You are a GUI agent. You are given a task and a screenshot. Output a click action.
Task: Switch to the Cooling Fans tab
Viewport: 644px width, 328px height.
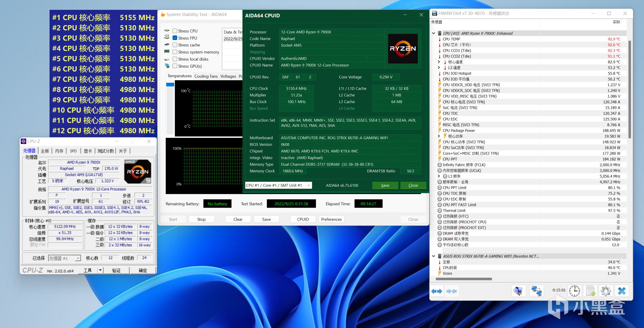(x=206, y=76)
